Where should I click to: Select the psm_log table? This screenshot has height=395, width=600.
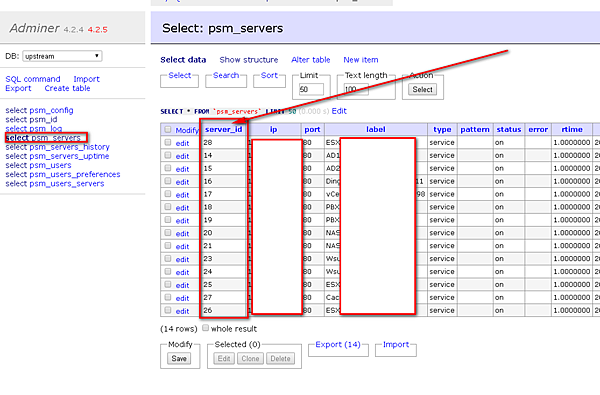click(46, 129)
